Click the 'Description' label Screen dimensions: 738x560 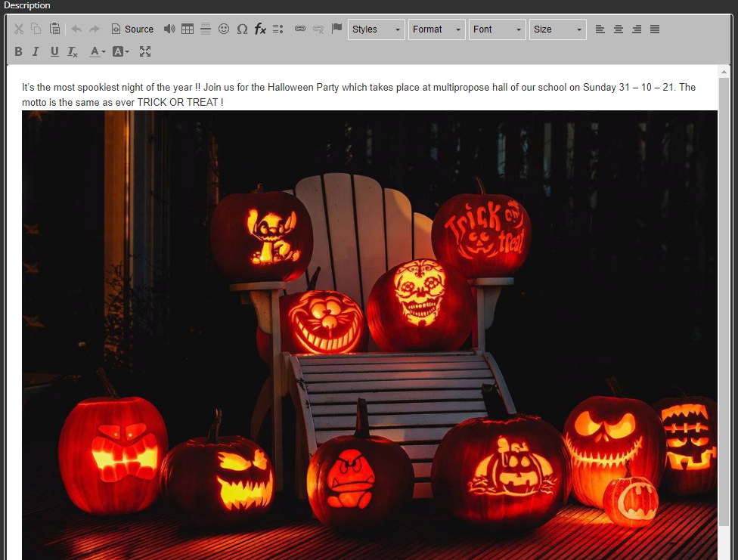26,5
